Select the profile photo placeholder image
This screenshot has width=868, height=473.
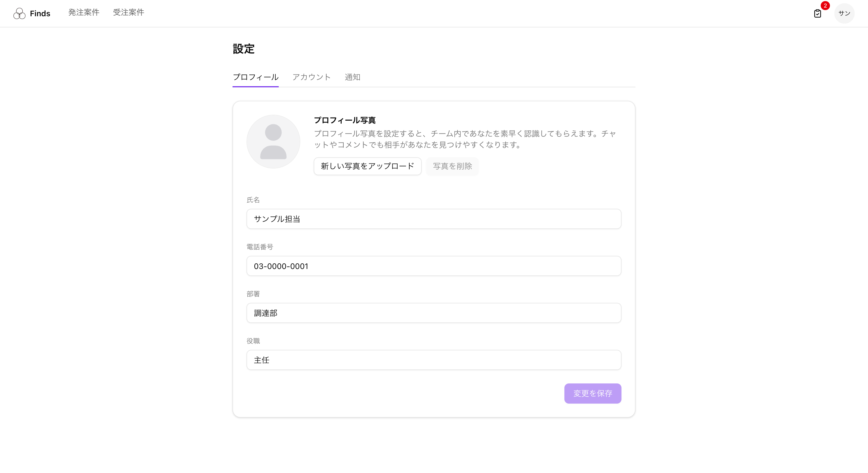click(x=273, y=142)
